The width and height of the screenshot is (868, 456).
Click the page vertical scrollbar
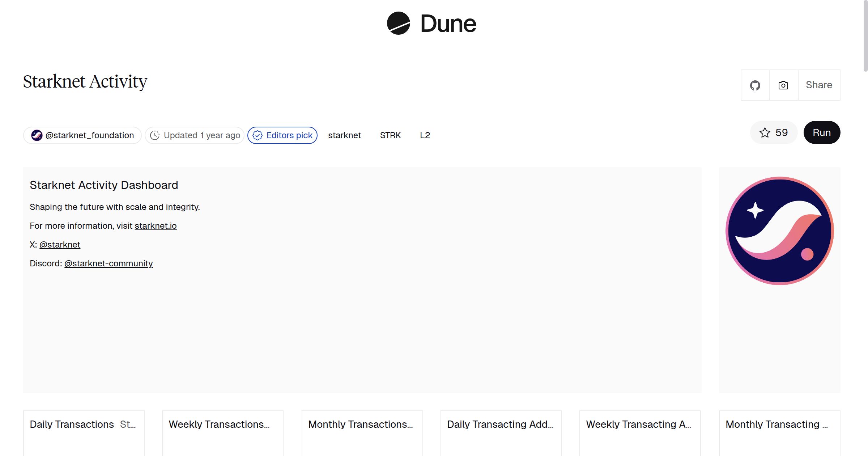coord(865,36)
